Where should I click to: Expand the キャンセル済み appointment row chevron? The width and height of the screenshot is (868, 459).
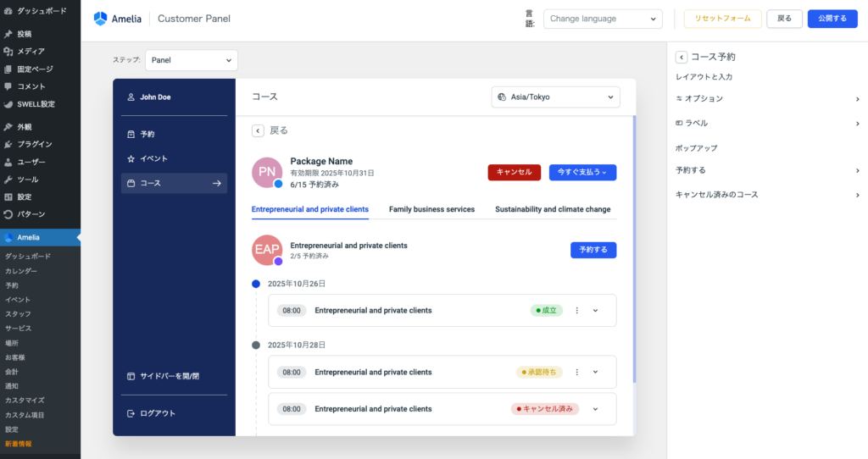[x=595, y=409]
